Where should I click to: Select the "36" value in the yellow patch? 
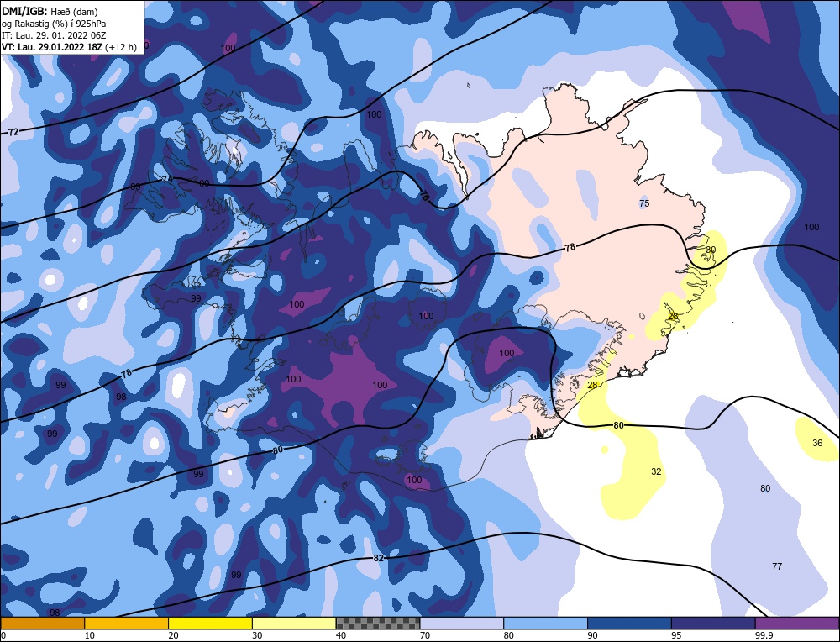click(817, 443)
